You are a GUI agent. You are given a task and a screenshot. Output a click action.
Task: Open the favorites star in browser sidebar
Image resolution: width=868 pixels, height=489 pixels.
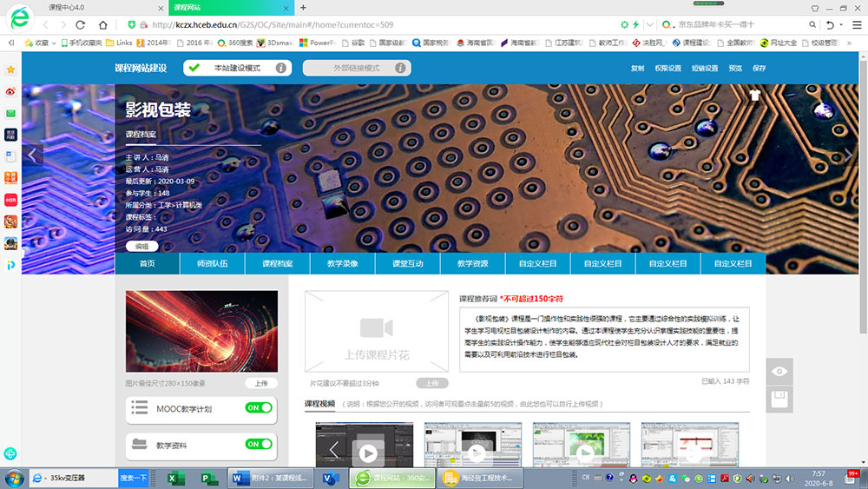point(10,69)
